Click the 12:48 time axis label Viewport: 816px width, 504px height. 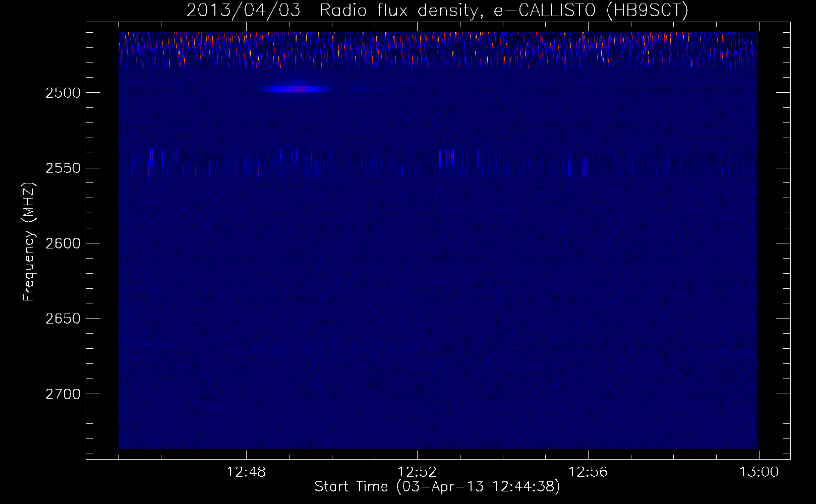coord(247,472)
